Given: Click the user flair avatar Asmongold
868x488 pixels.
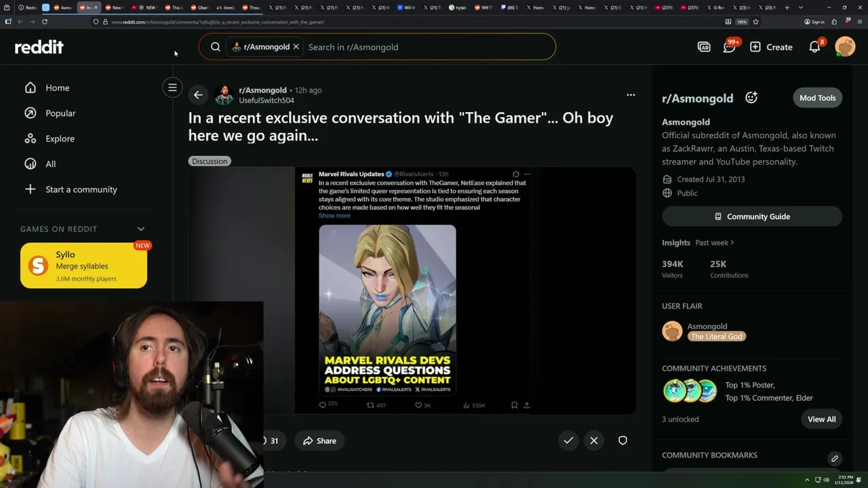Looking at the screenshot, I should pyautogui.click(x=672, y=331).
